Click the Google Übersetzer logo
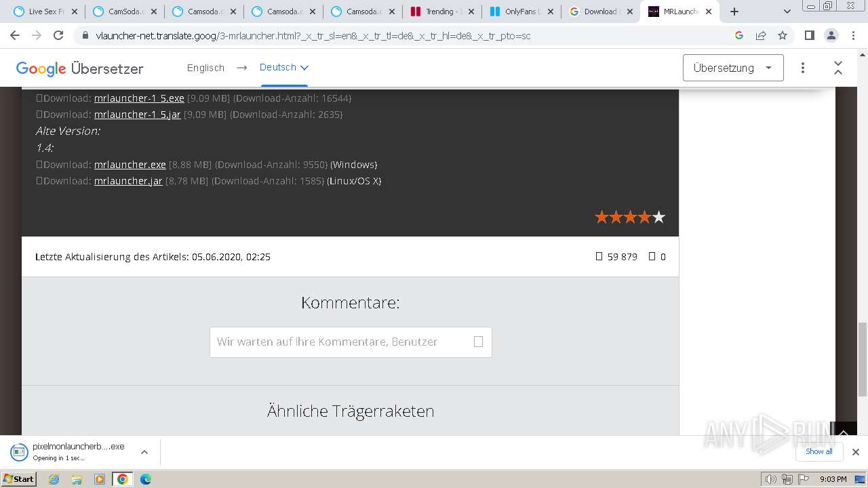 (x=79, y=68)
